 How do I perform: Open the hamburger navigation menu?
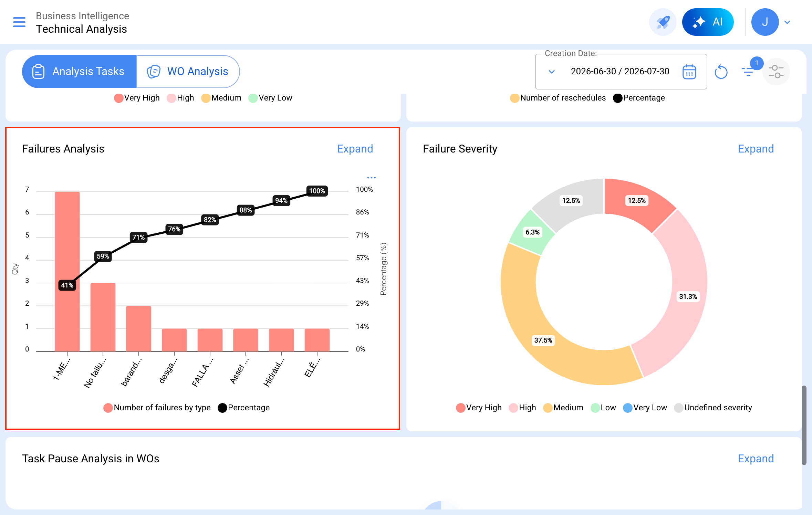point(19,22)
